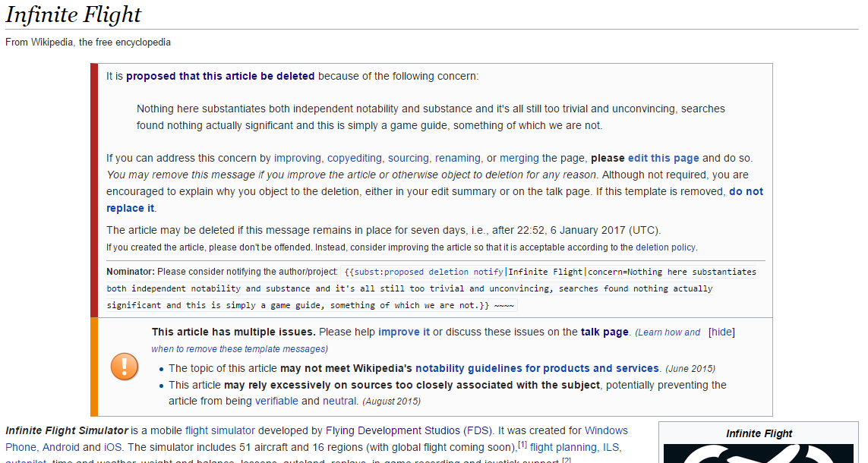The width and height of the screenshot is (868, 463).
Task: Visit the 'deletion policy' link
Action: pos(665,247)
